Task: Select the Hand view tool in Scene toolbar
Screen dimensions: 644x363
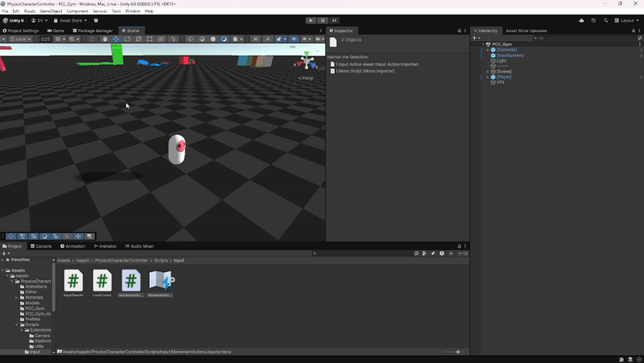Action: [105, 39]
